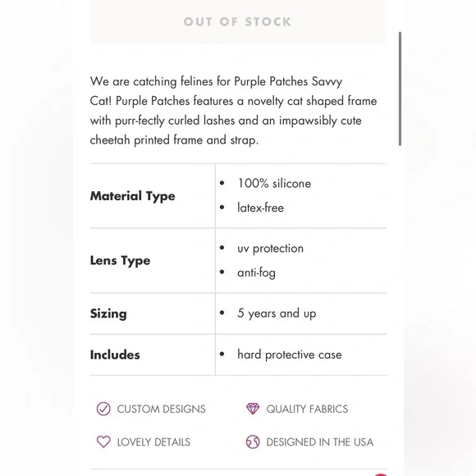Click the Quality Fabrics diamond icon

pyautogui.click(x=253, y=409)
